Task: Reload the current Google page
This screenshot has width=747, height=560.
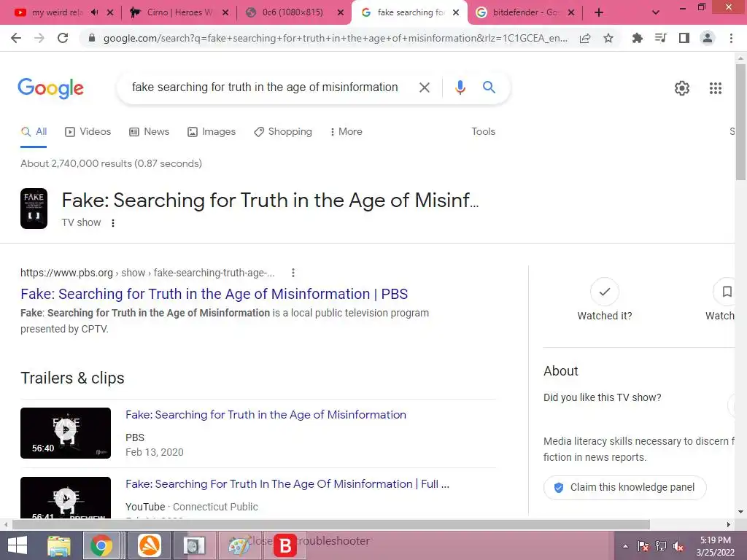Action: pyautogui.click(x=63, y=38)
